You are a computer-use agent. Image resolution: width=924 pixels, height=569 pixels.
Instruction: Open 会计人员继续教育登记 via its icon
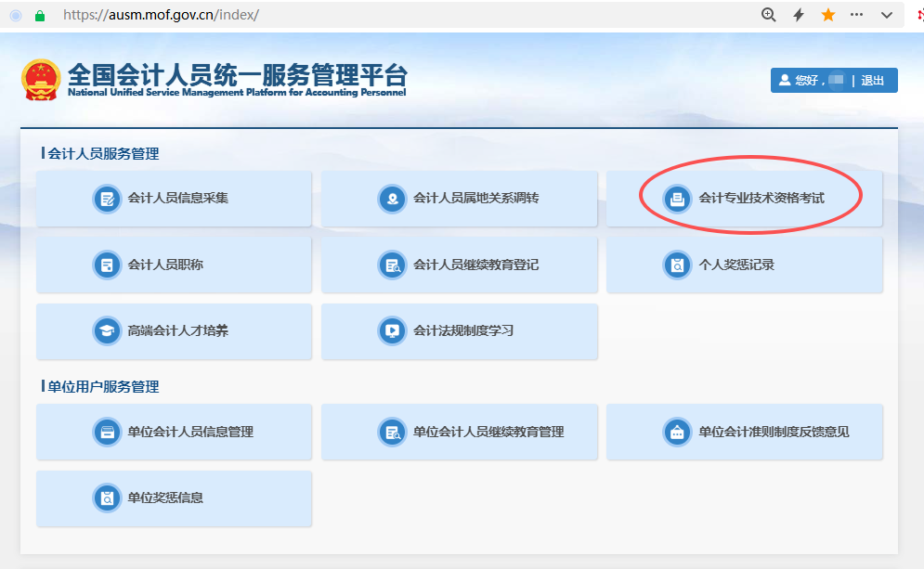pyautogui.click(x=392, y=265)
